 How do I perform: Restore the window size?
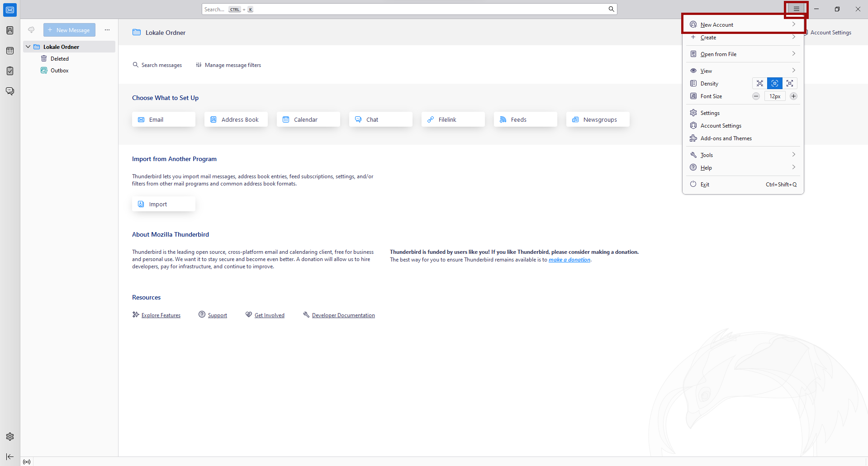click(x=837, y=9)
